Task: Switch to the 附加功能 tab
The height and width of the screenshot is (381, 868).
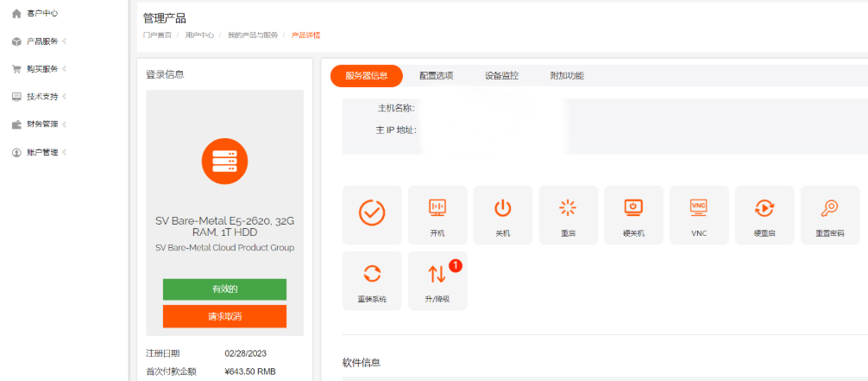Action: (567, 76)
